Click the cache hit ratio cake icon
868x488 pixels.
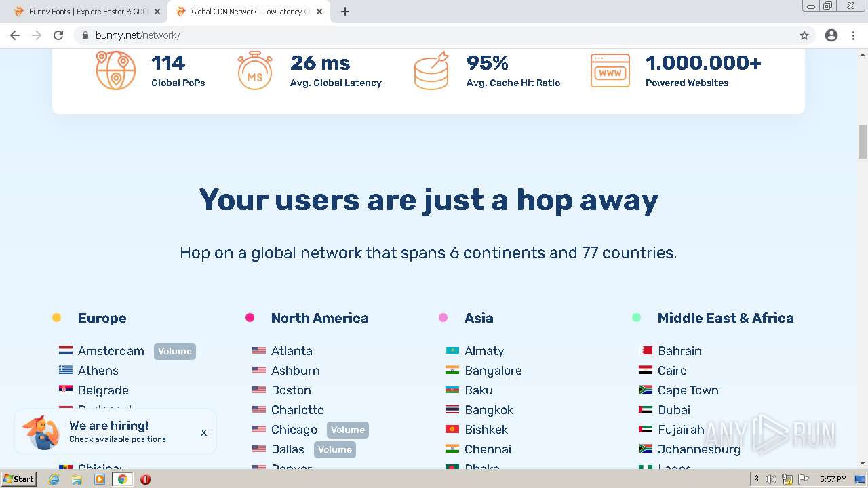pos(432,70)
